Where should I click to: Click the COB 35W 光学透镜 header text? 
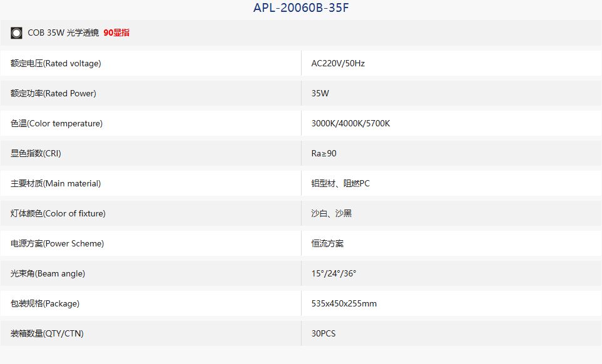63,33
